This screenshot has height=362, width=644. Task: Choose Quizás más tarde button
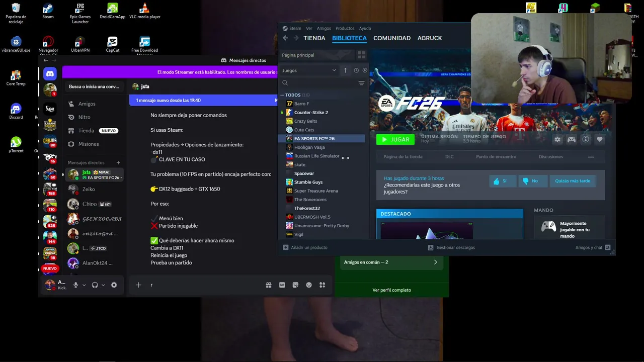tap(573, 181)
